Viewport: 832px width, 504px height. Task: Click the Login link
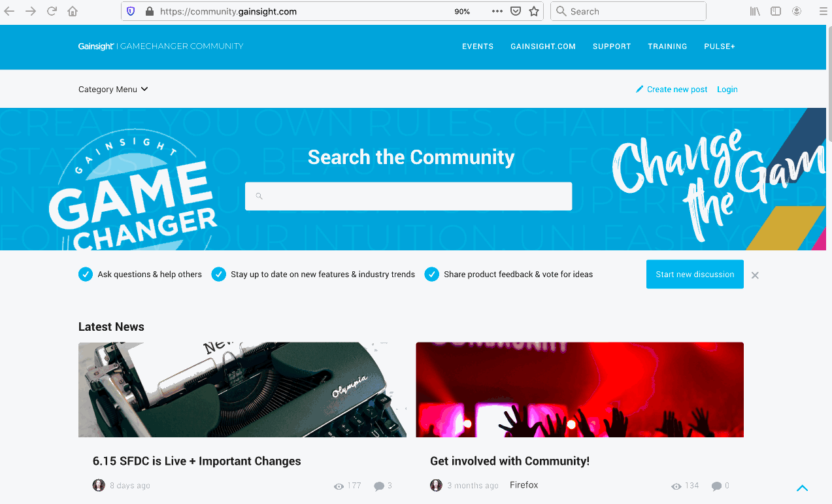pyautogui.click(x=727, y=90)
